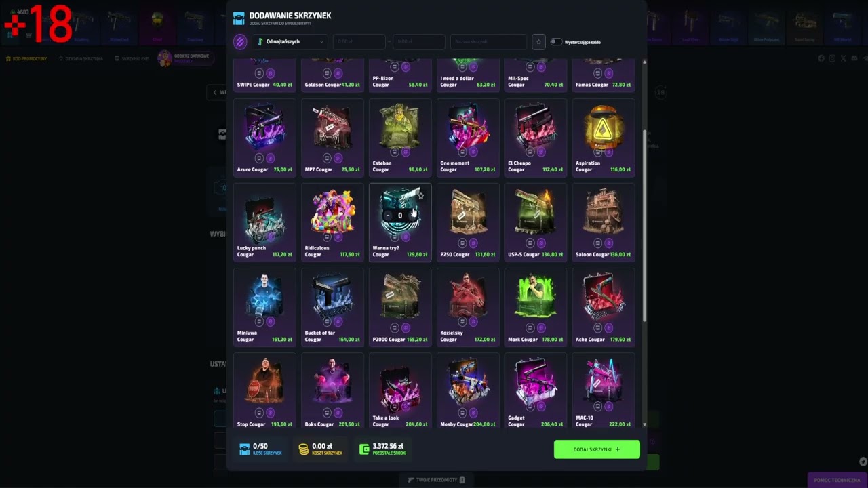Image resolution: width=868 pixels, height=488 pixels.
Task: Open the Od najtańszych sort dropdown
Action: (x=290, y=42)
